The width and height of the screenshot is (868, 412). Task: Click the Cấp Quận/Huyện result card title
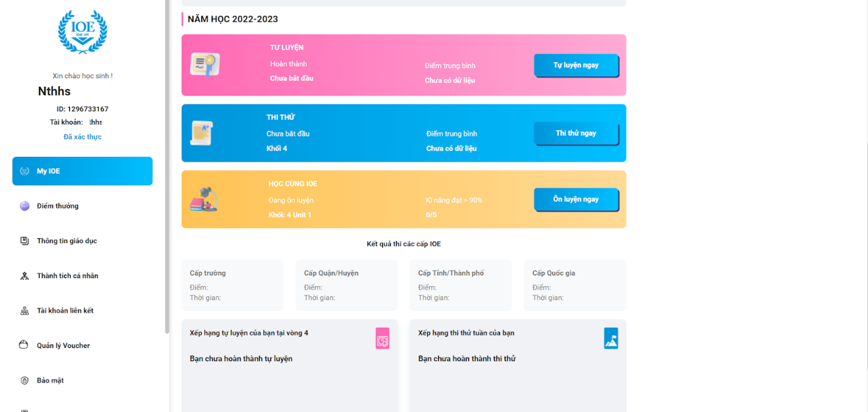pos(331,273)
